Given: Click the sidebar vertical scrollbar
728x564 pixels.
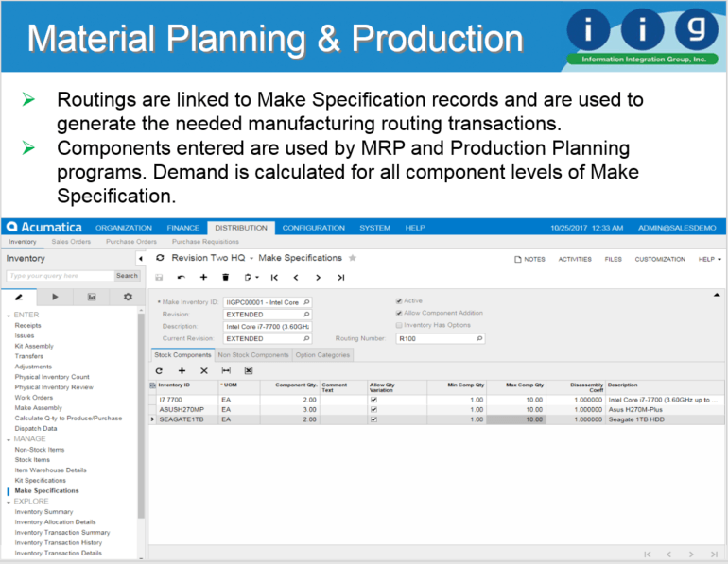Looking at the screenshot, I should pos(141,415).
